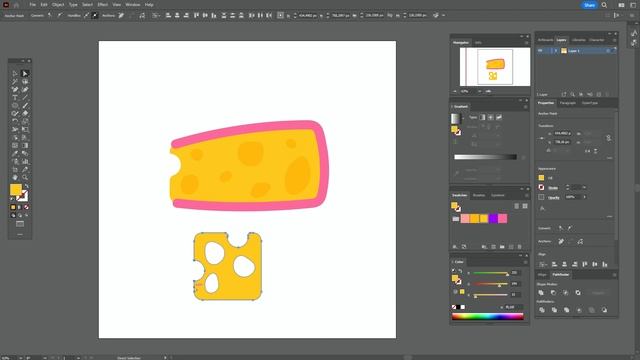Open search icon in top bar
Screen dimensions: 640x360
pyautogui.click(x=604, y=5)
